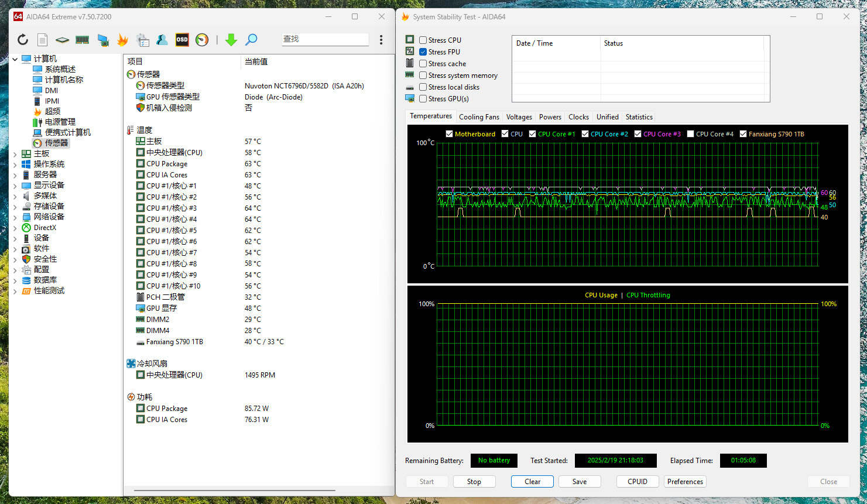
Task: Open the Report page icon
Action: 42,40
